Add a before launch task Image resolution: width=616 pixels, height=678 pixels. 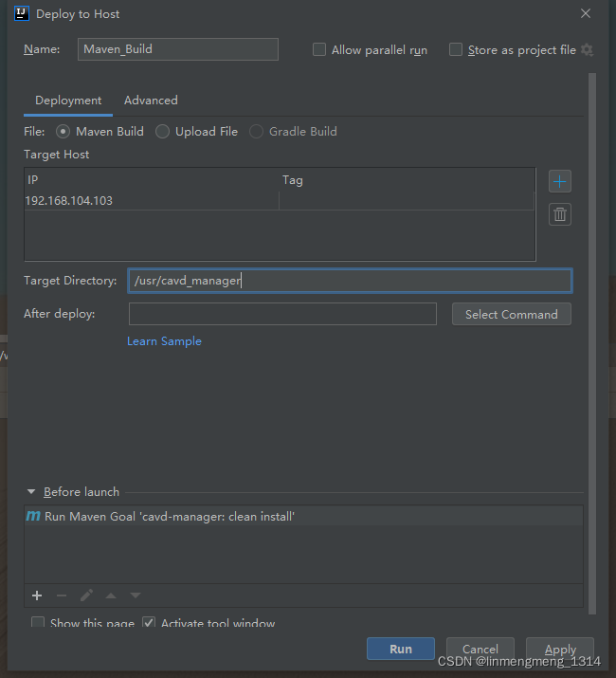coord(37,596)
